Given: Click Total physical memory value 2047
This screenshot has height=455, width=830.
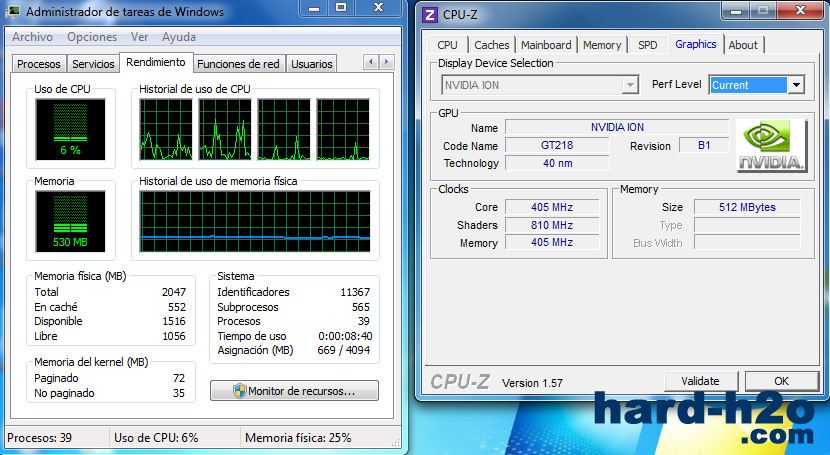Looking at the screenshot, I should 174,292.
